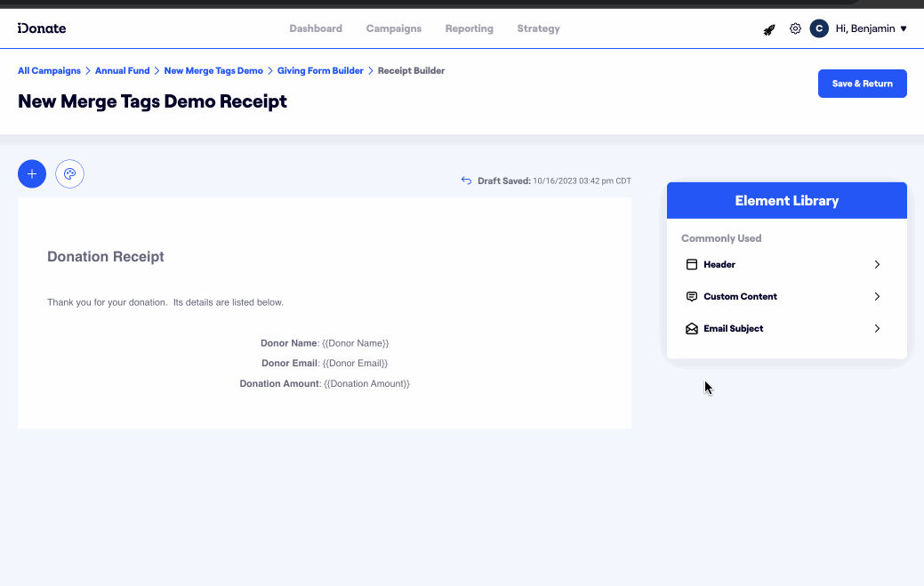Expand the Custom Content chevron
Viewport: 924px width, 586px height.
click(x=877, y=297)
